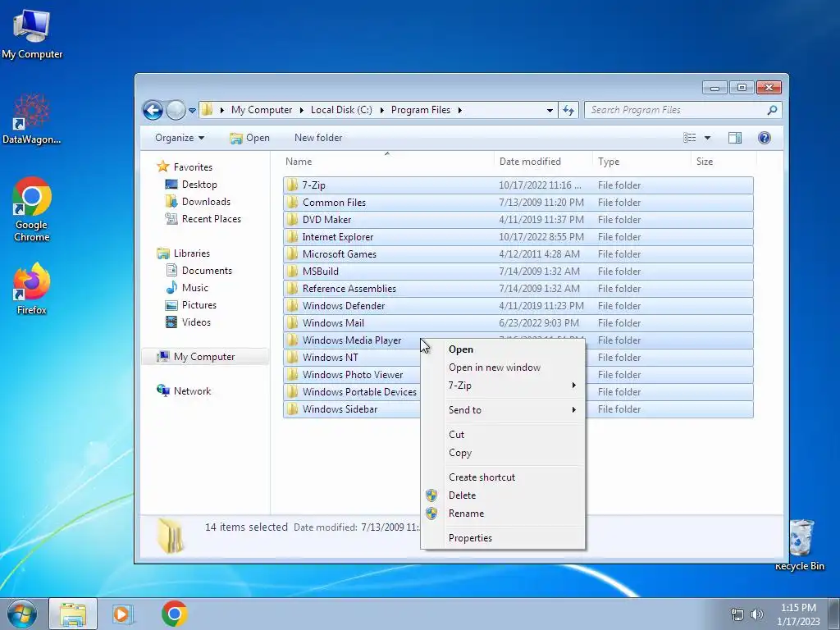Click the Windows Explorer taskbar icon
This screenshot has height=630, width=840.
click(73, 614)
